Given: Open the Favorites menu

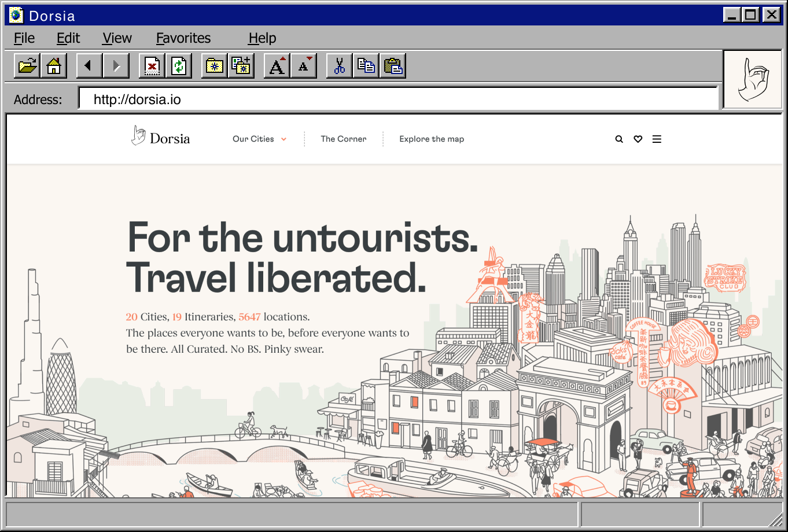Looking at the screenshot, I should 183,38.
